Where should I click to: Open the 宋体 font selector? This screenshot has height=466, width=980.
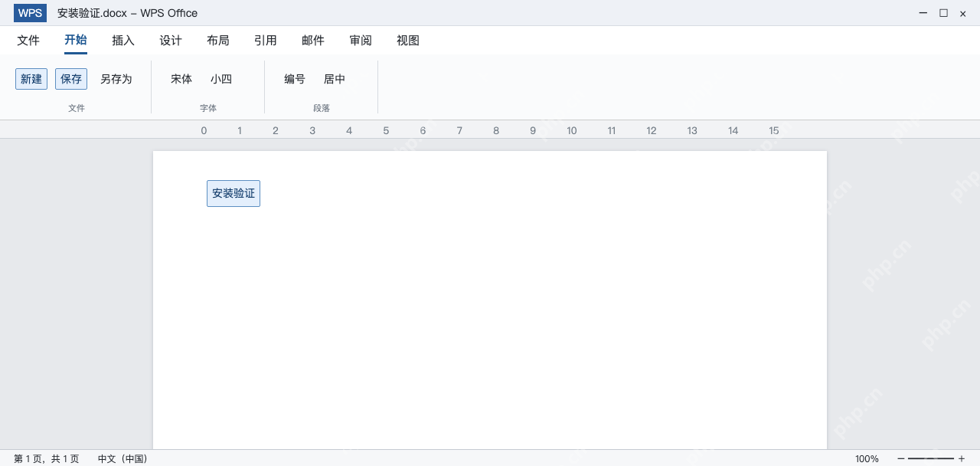pyautogui.click(x=181, y=79)
